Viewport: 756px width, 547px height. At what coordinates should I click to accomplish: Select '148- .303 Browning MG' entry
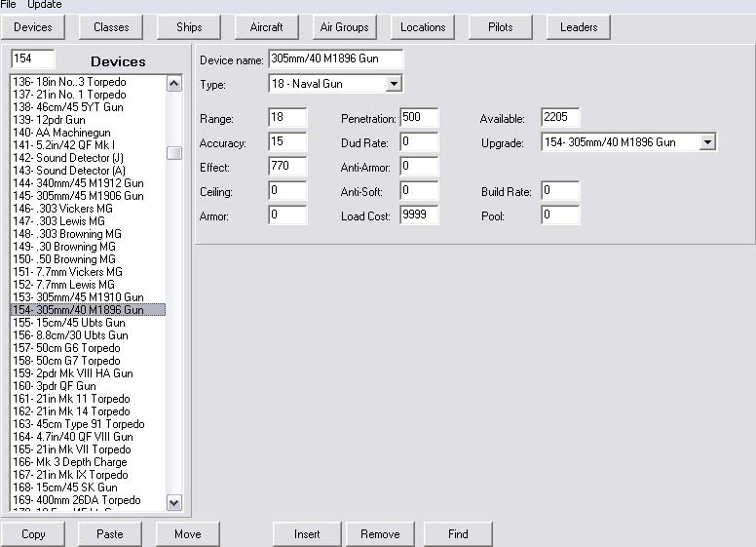click(88, 234)
